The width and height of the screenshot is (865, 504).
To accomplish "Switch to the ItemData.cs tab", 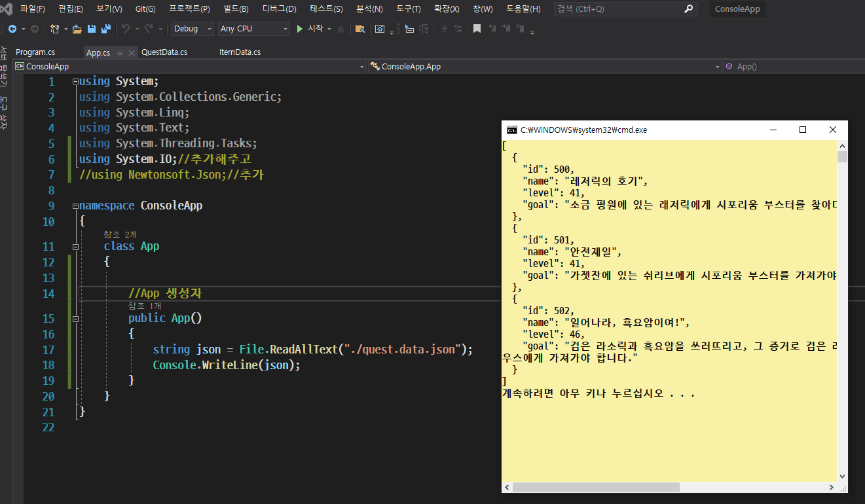I will coord(240,52).
